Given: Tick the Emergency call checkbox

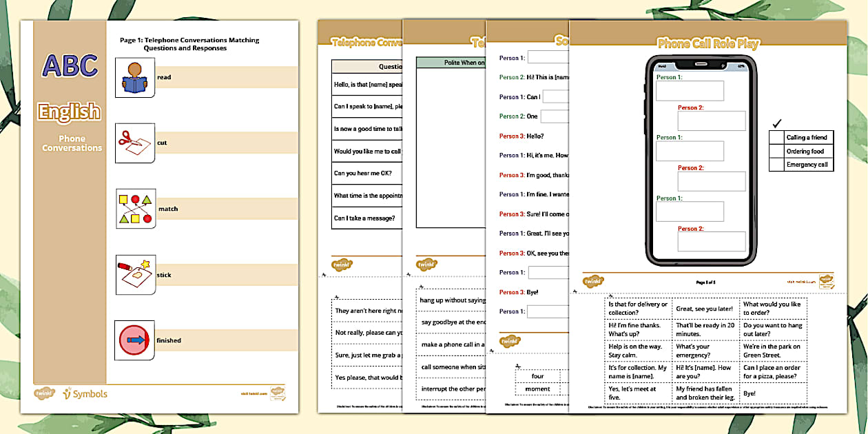Looking at the screenshot, I should pos(777,165).
